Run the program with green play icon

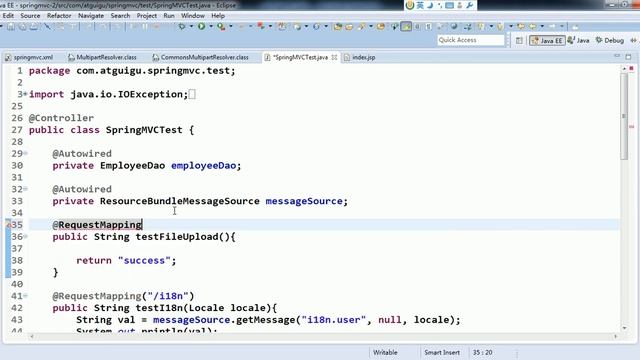(202, 27)
